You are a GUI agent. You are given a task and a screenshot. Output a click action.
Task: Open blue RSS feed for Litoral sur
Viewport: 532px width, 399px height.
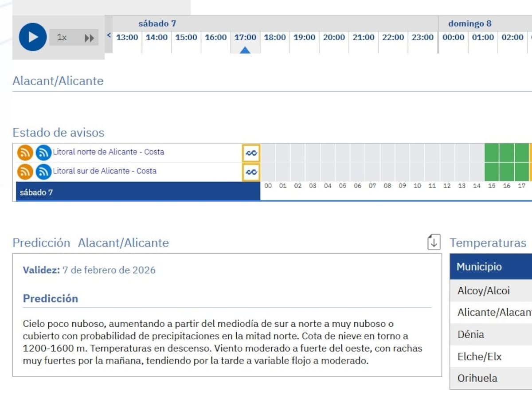point(43,172)
